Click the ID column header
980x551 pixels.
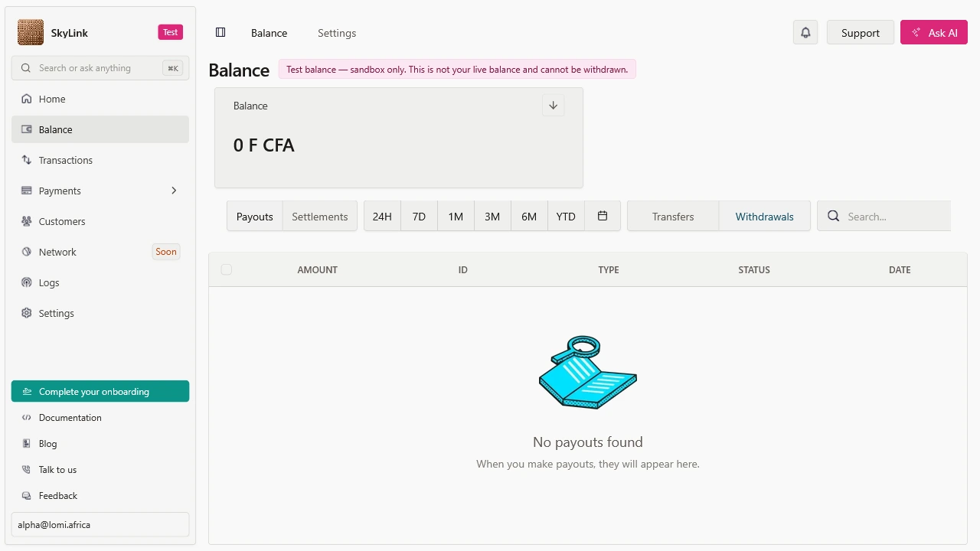(462, 269)
